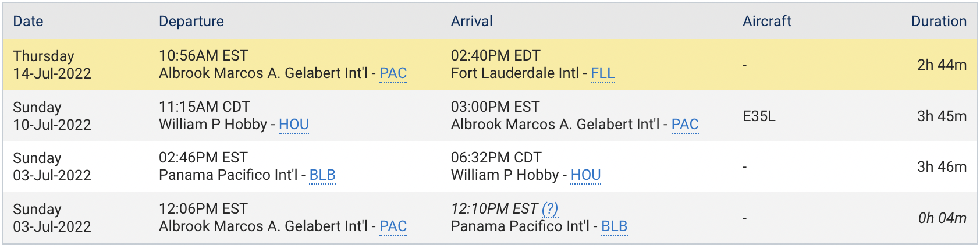The height and width of the screenshot is (248, 980).
Task: Click HOU link in the 06:32PM arrival
Action: (585, 175)
